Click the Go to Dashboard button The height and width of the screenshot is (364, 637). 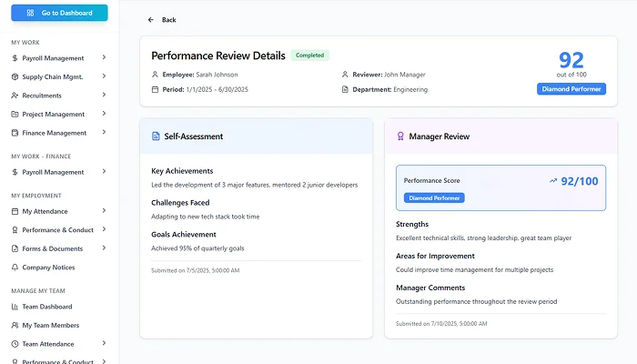pyautogui.click(x=58, y=13)
